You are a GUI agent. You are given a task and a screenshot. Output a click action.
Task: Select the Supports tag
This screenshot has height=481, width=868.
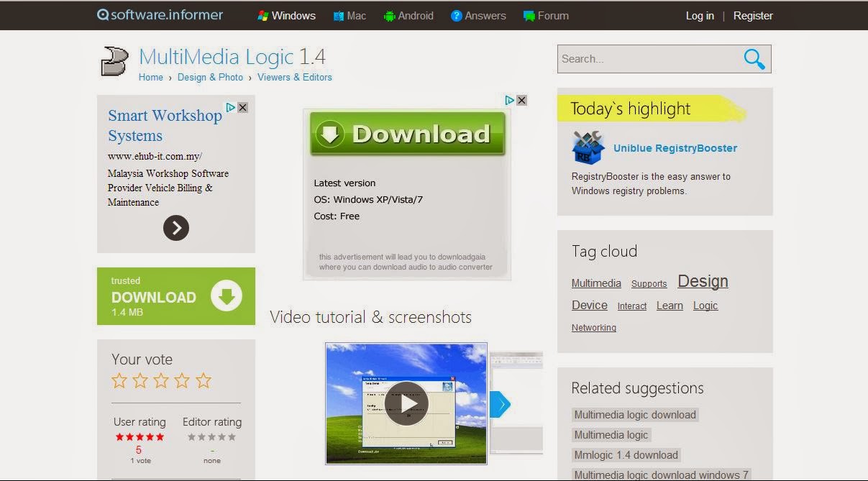pyautogui.click(x=649, y=284)
